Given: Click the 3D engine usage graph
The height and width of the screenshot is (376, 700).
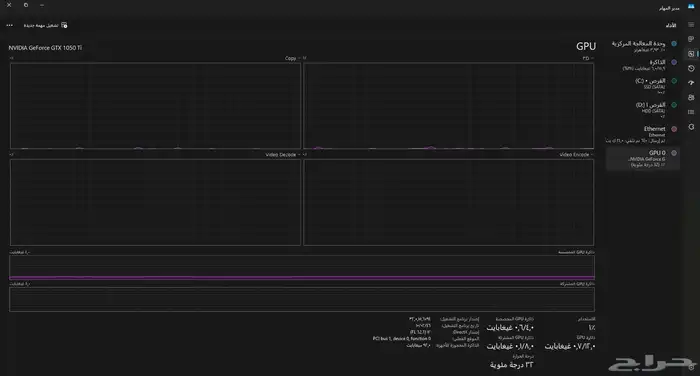Looking at the screenshot, I should tap(449, 106).
